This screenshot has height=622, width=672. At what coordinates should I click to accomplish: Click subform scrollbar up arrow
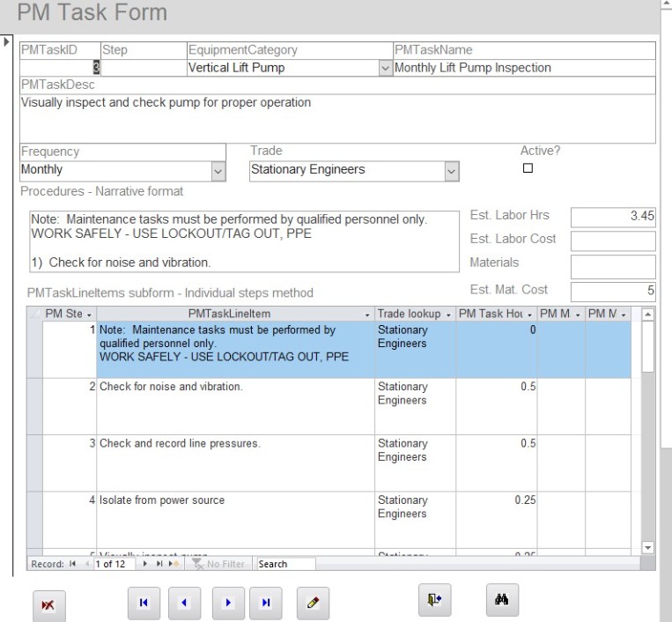click(647, 315)
